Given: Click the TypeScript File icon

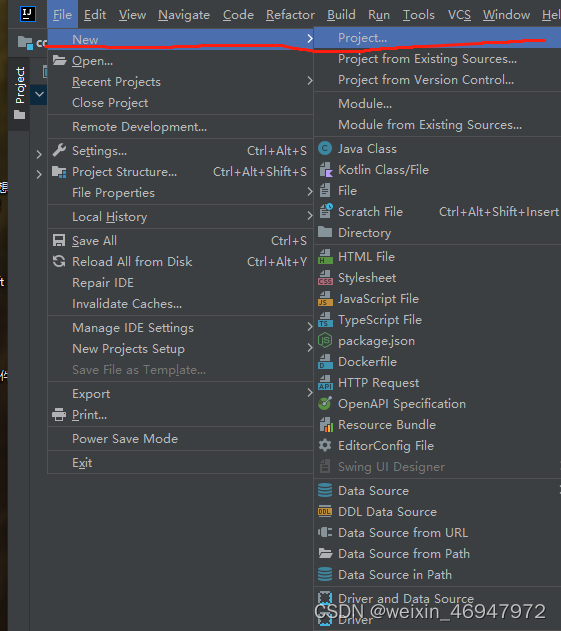Looking at the screenshot, I should coord(325,320).
